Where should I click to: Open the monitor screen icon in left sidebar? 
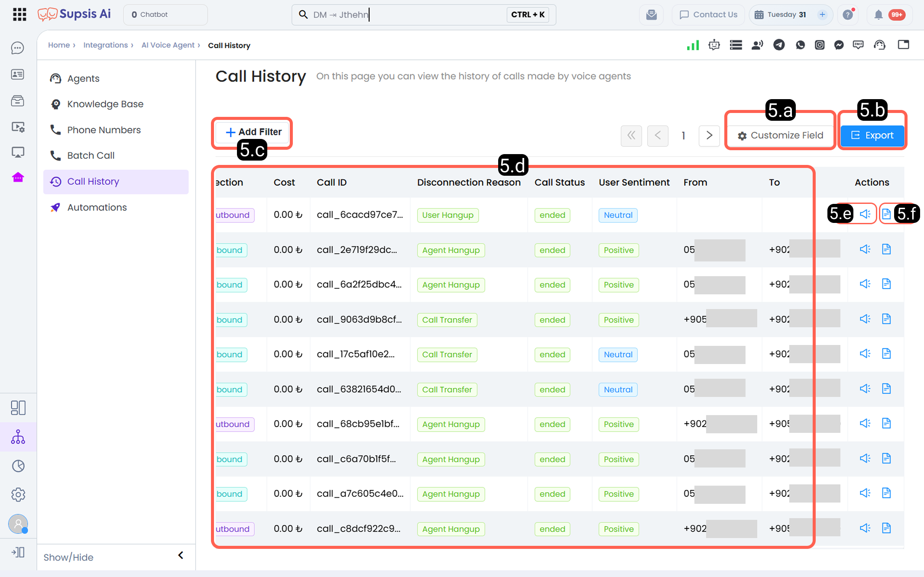[18, 152]
